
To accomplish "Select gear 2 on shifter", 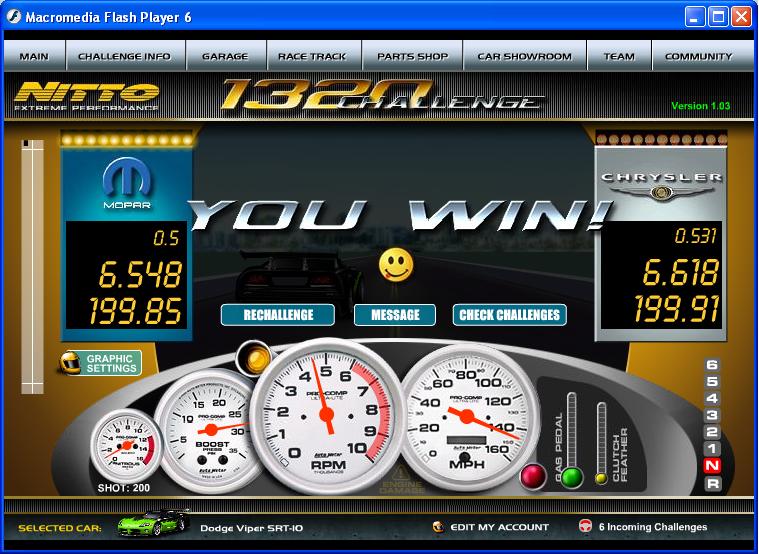I will 712,432.
